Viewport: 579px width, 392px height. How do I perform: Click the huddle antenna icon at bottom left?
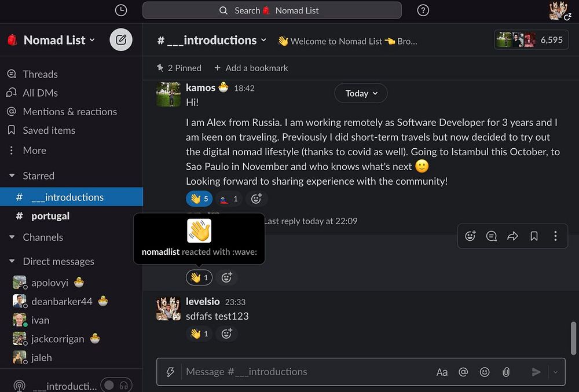coord(19,386)
